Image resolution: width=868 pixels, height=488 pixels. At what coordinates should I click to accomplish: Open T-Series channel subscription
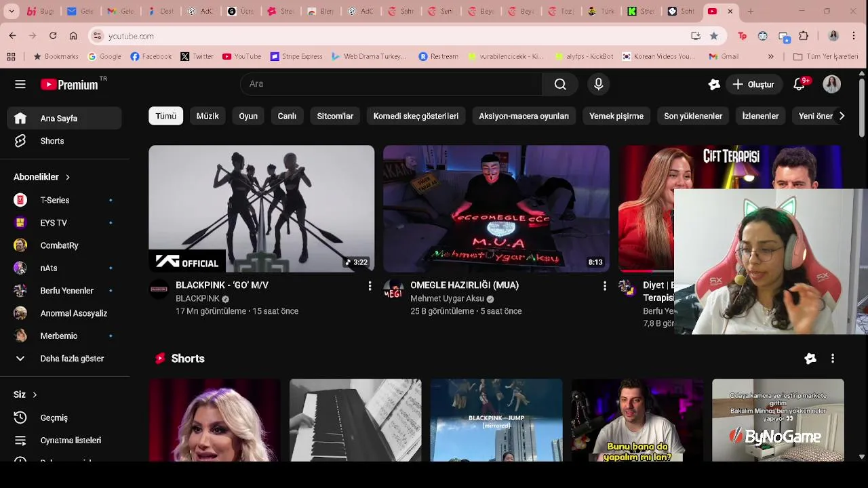pos(65,200)
